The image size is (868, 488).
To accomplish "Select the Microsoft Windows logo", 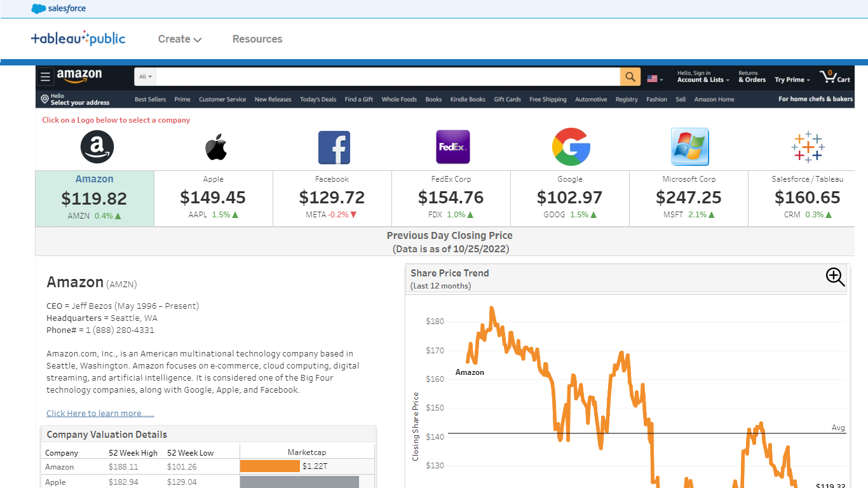I will pos(690,147).
